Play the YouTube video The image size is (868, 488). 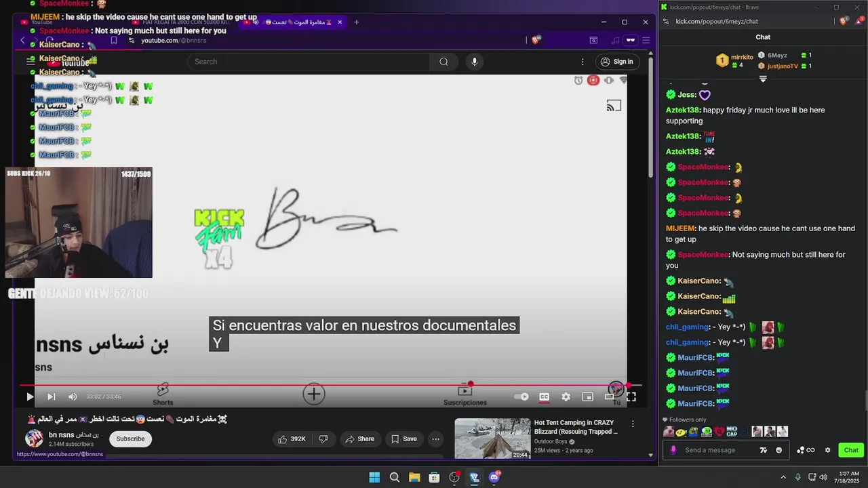(30, 396)
